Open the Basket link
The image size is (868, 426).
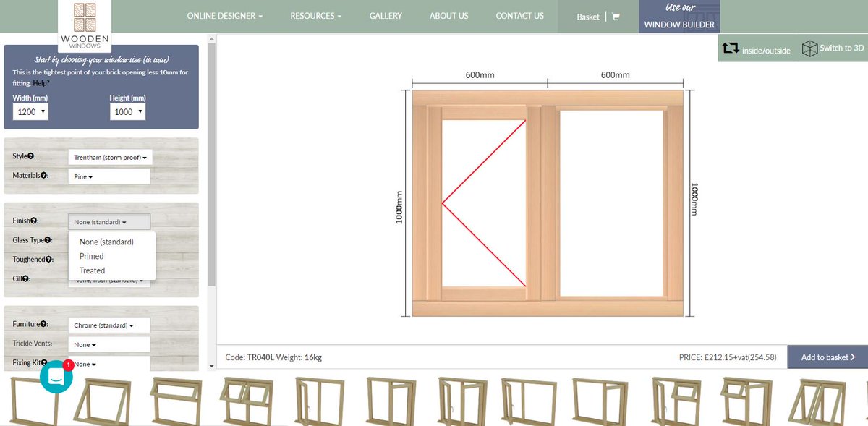(588, 17)
